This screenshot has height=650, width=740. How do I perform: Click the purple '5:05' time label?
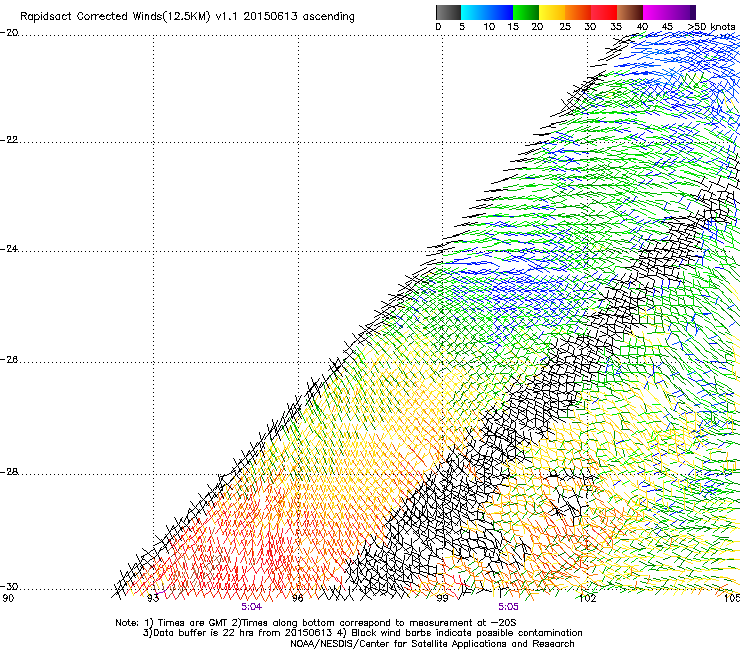coord(508,607)
